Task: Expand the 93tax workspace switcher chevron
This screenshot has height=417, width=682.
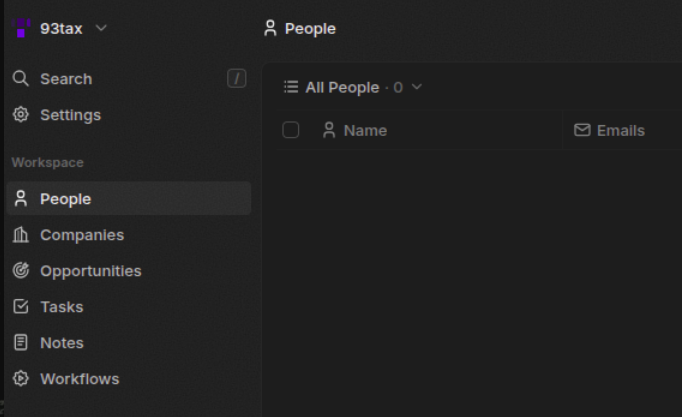Action: (101, 28)
